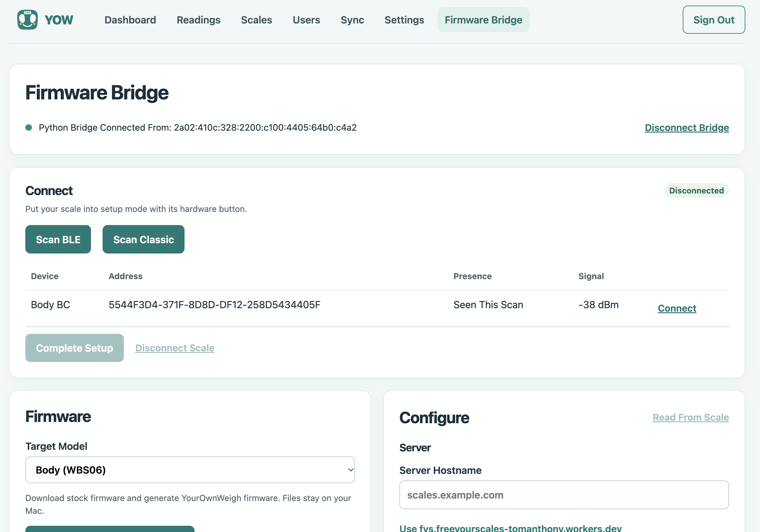Navigate to Users
Viewport: 760px width, 532px height.
click(306, 20)
